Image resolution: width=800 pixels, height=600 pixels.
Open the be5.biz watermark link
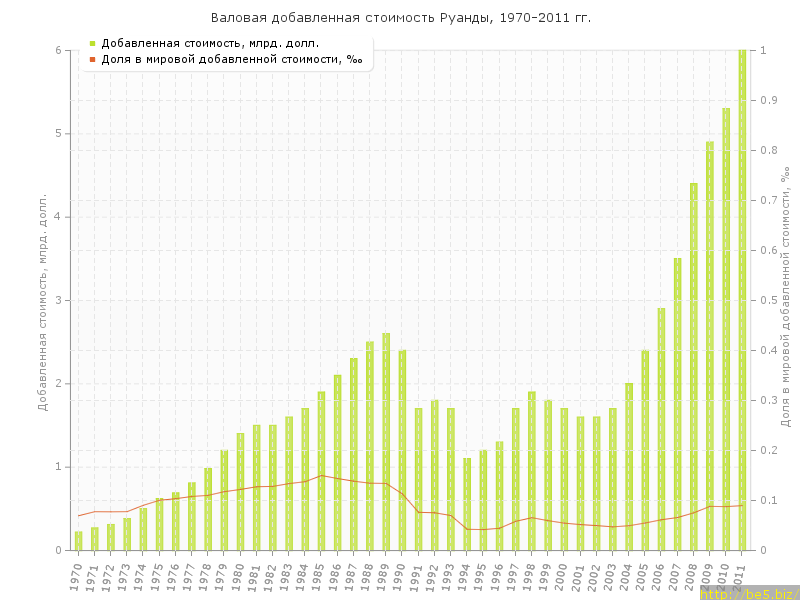tap(748, 593)
